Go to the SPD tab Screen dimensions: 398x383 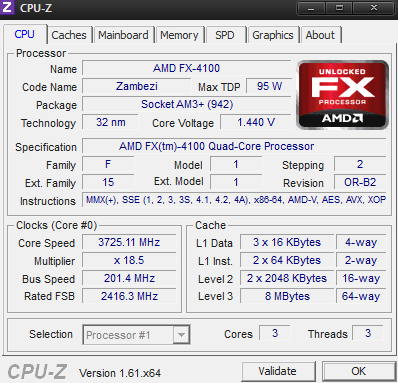(225, 35)
